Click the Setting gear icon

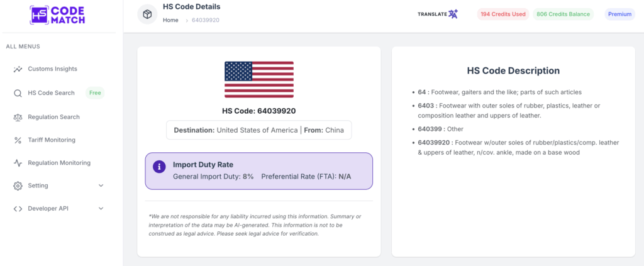pos(18,186)
